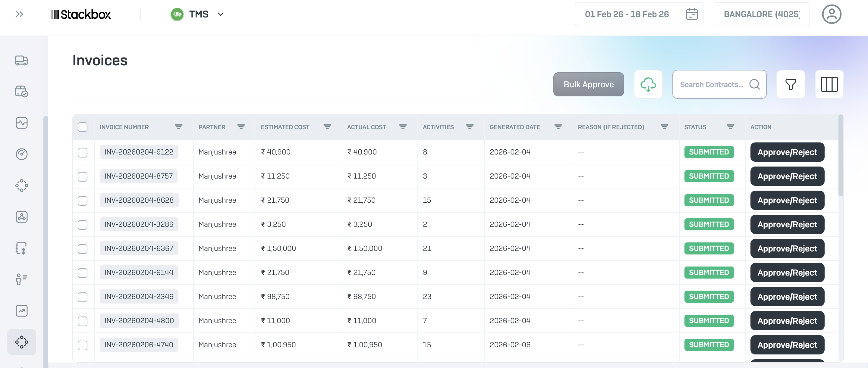Toggle the select-all header checkbox

click(x=83, y=127)
